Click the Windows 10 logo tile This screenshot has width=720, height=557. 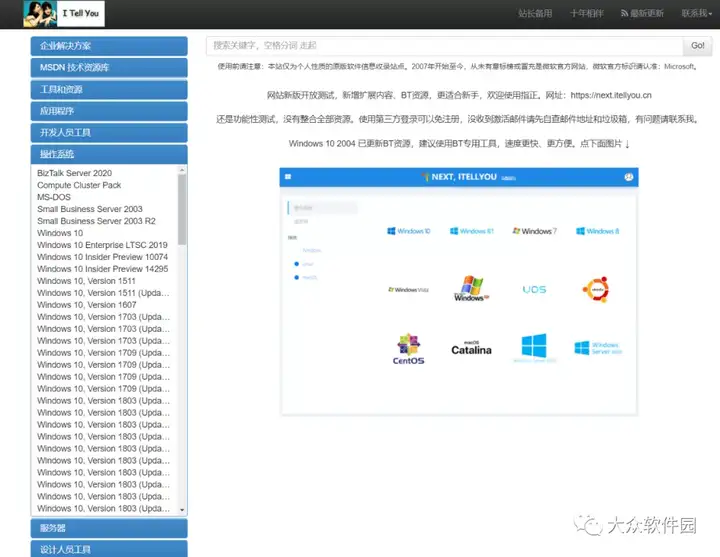(x=409, y=231)
